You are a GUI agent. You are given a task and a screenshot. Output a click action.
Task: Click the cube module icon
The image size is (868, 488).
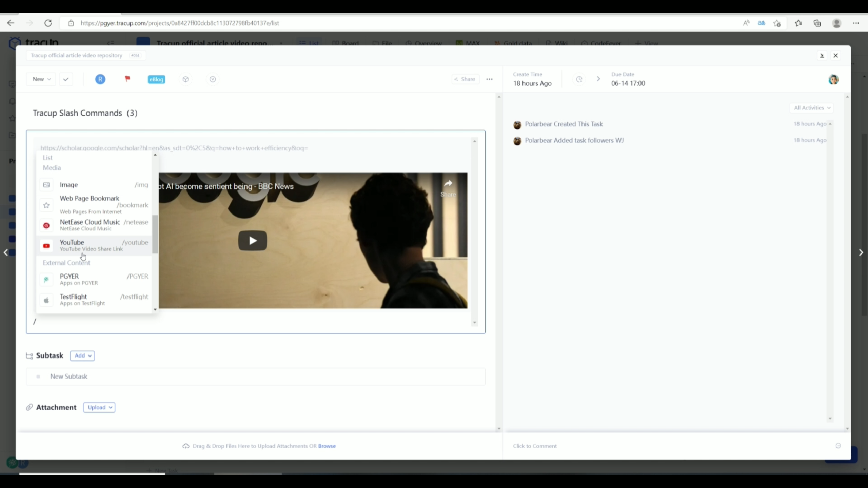click(x=185, y=79)
